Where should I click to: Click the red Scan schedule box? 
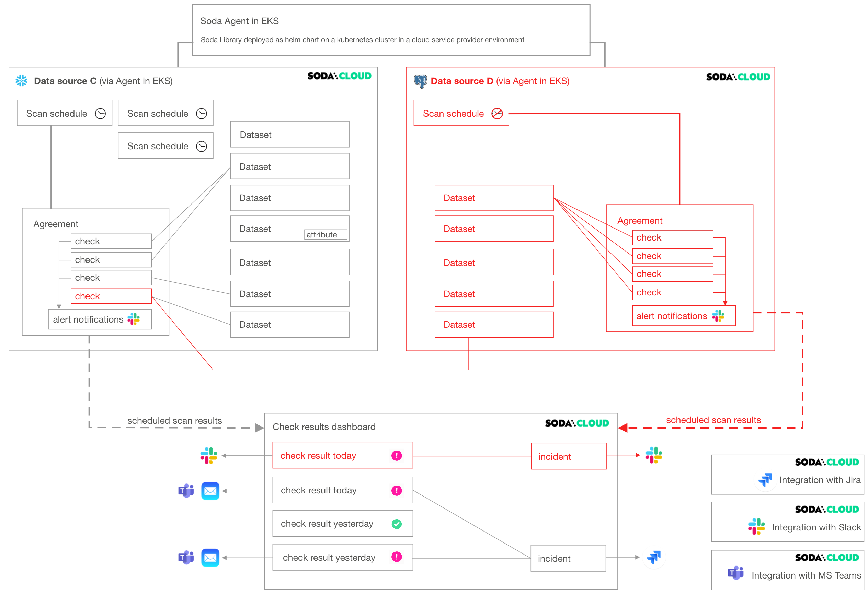pyautogui.click(x=461, y=113)
